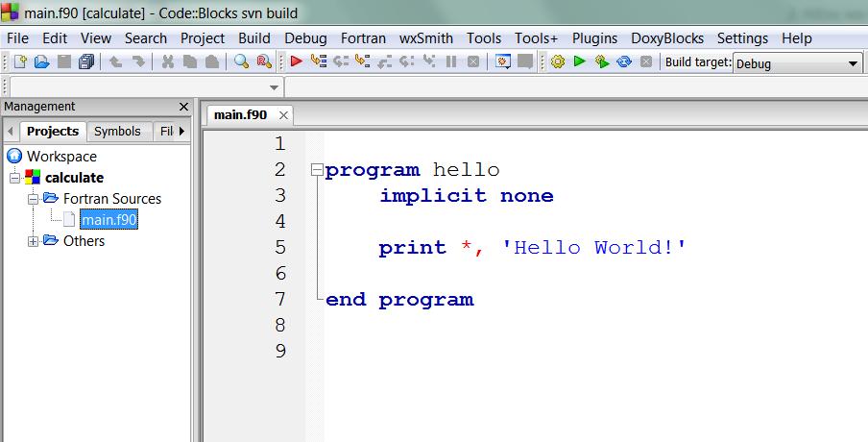Click the Step into debug icon
This screenshot has height=442, width=868.
pos(363,61)
